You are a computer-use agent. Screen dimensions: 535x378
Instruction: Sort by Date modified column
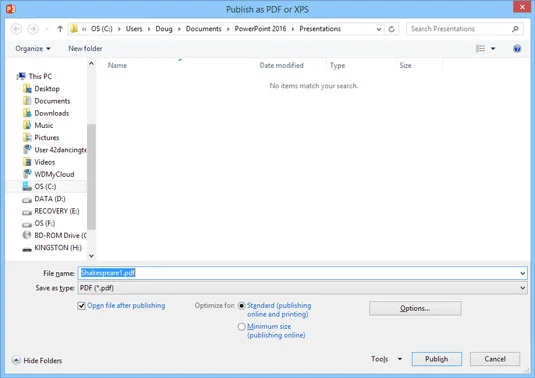coord(281,66)
